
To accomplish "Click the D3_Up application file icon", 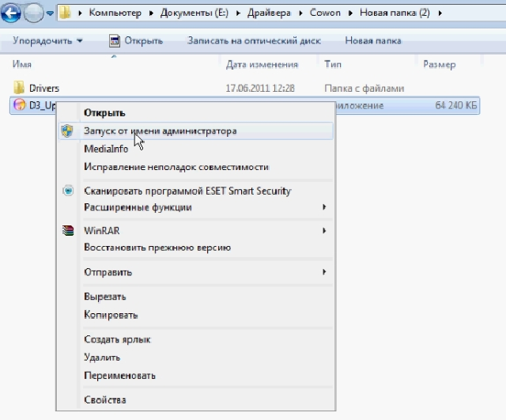I will point(20,104).
